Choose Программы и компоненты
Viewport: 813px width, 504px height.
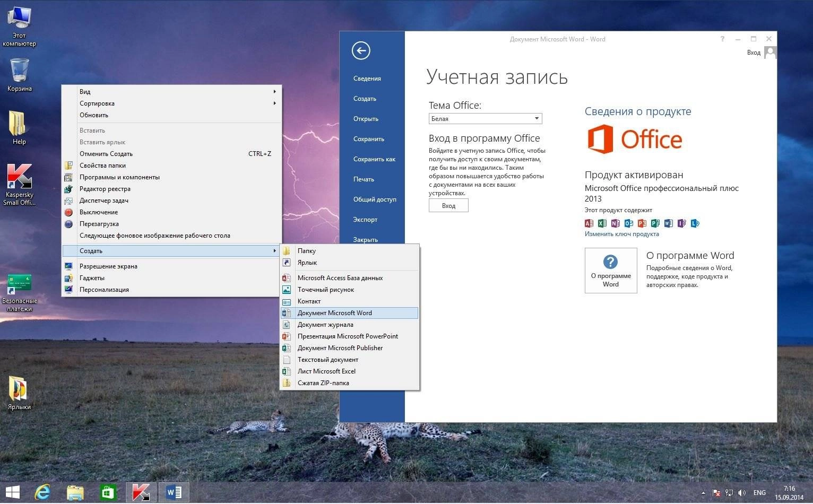pyautogui.click(x=172, y=177)
